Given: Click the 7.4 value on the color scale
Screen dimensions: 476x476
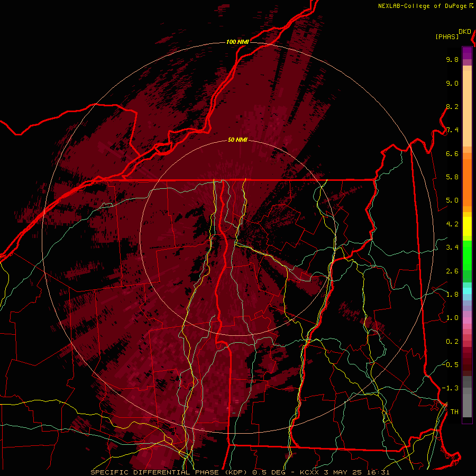Looking at the screenshot, I should (x=452, y=130).
